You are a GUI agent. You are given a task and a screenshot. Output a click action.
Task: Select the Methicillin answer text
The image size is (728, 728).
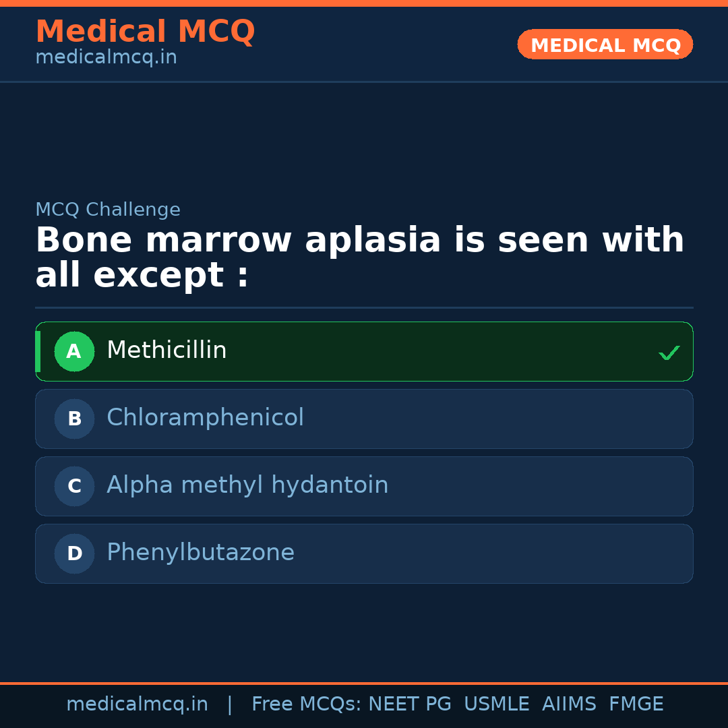click(166, 351)
